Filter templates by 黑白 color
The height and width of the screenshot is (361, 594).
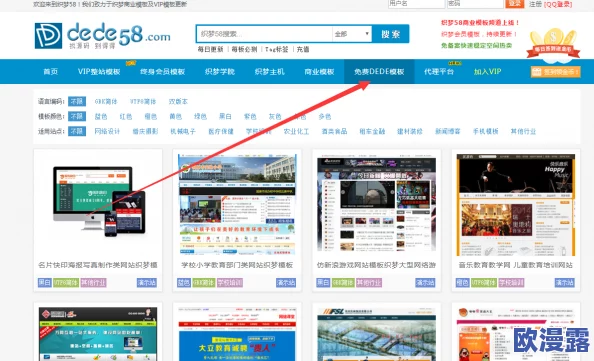pyautogui.click(x=225, y=116)
